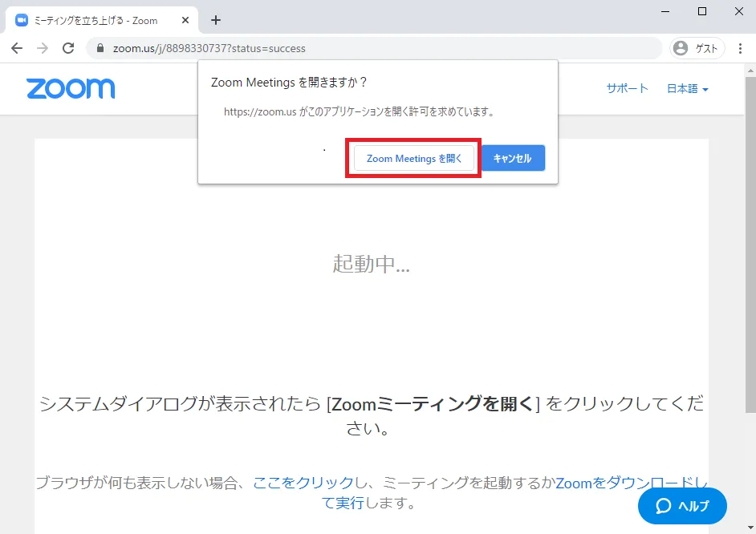
Task: Click the browser back arrow button
Action: 17,48
